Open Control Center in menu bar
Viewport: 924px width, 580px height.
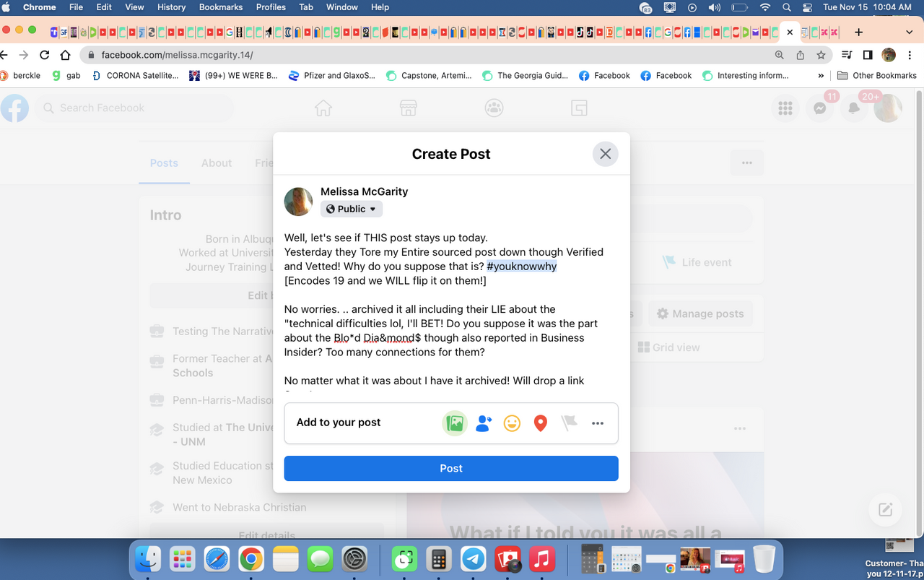(x=807, y=7)
